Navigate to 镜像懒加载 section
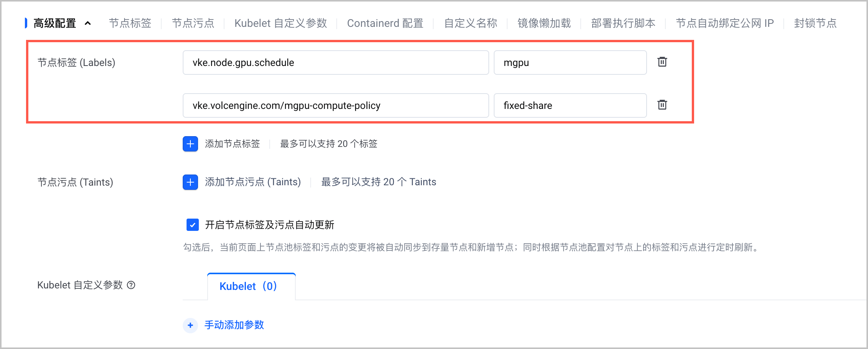This screenshot has height=349, width=868. (544, 23)
